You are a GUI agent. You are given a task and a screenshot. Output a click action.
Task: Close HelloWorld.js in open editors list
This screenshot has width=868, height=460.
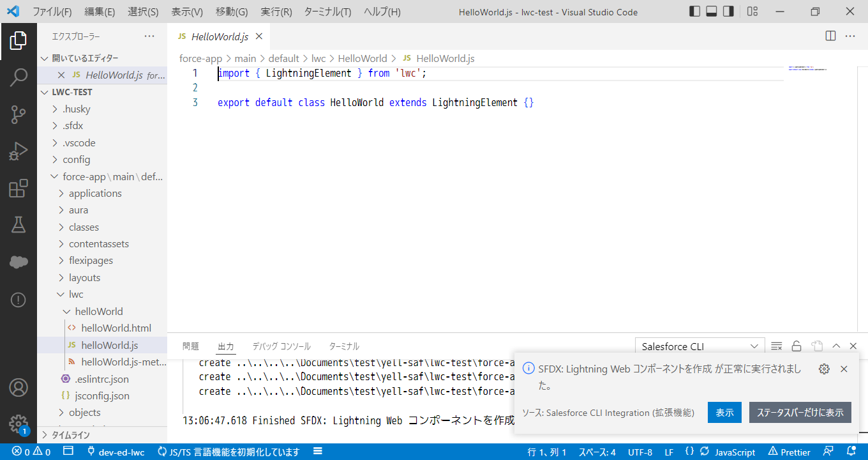coord(61,75)
